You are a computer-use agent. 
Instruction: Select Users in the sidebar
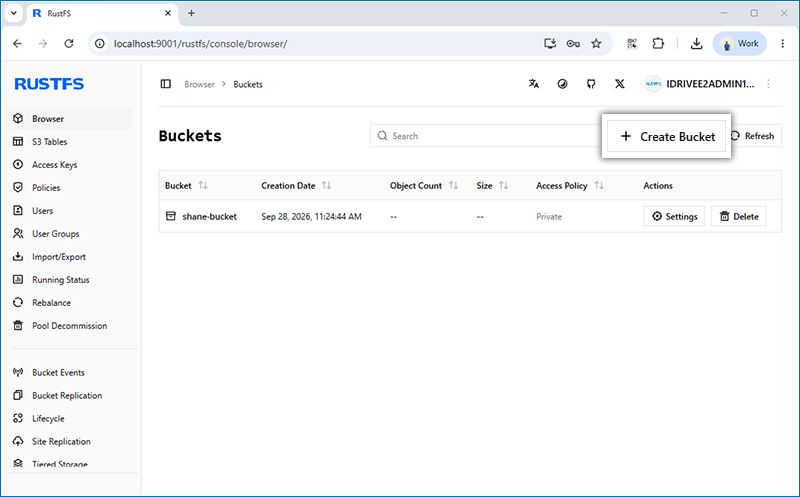click(x=42, y=211)
